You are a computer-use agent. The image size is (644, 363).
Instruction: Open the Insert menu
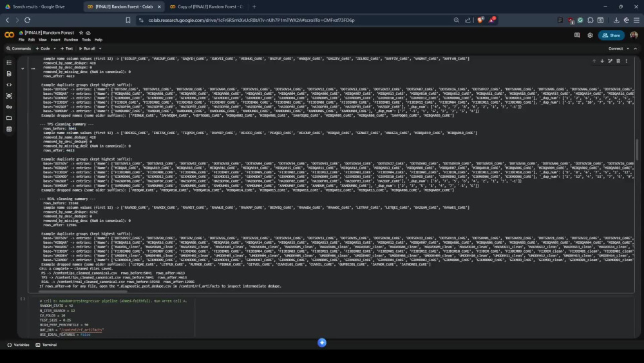(55, 40)
